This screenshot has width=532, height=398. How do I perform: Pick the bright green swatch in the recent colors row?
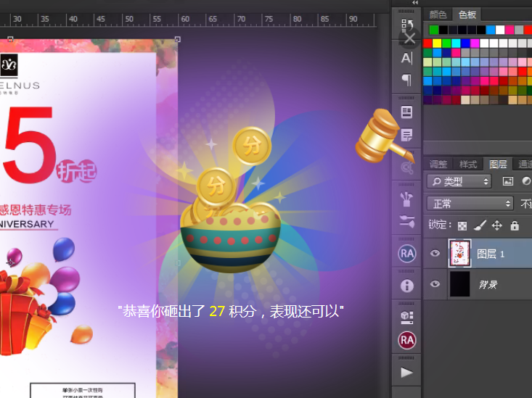pyautogui.click(x=434, y=30)
